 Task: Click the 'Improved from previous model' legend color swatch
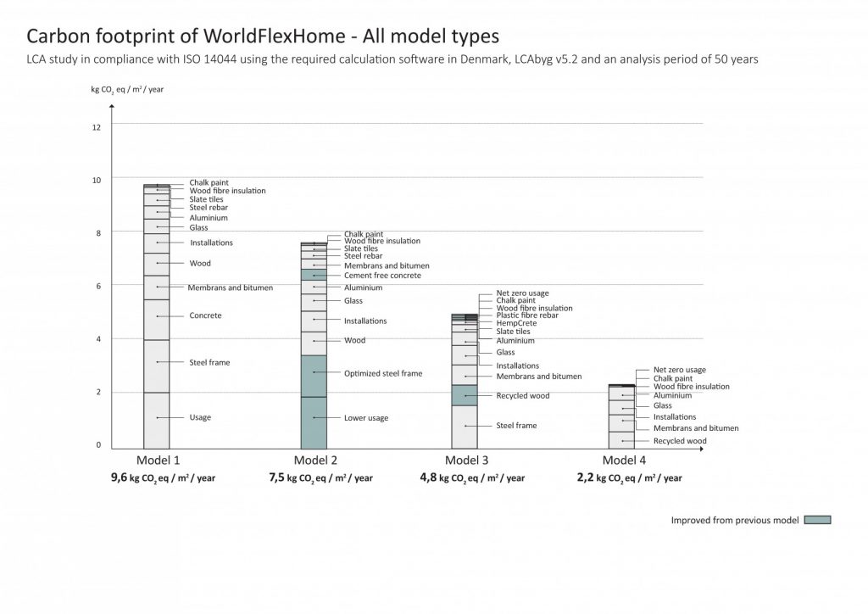817,520
